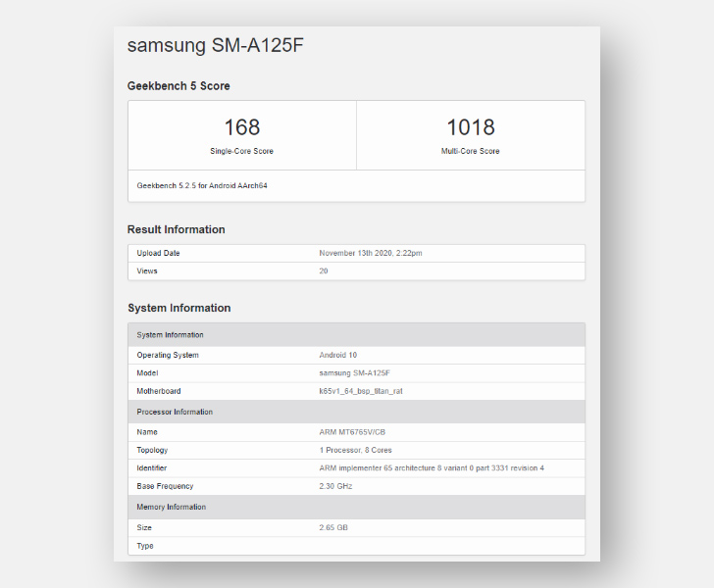Click the 'Single-Core Score' label

click(x=242, y=151)
